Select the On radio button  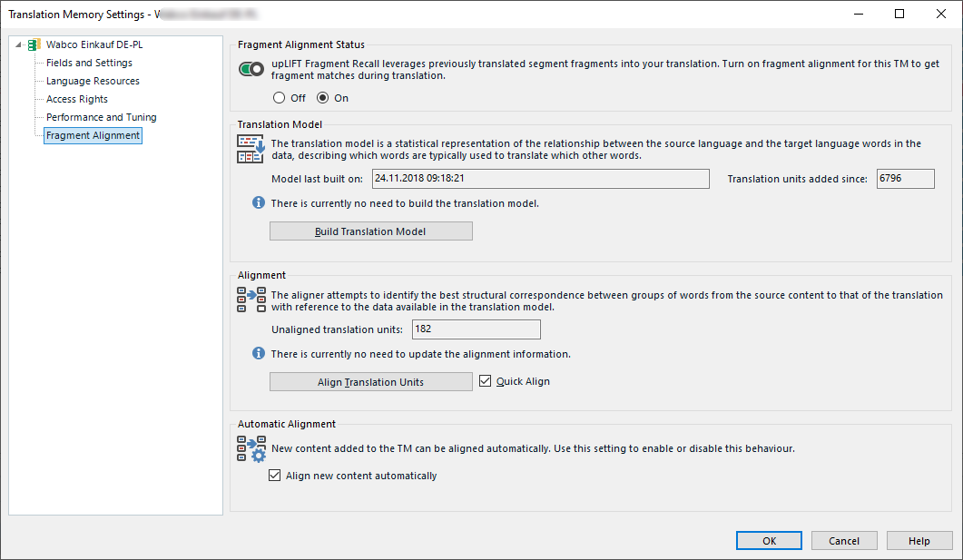[322, 98]
